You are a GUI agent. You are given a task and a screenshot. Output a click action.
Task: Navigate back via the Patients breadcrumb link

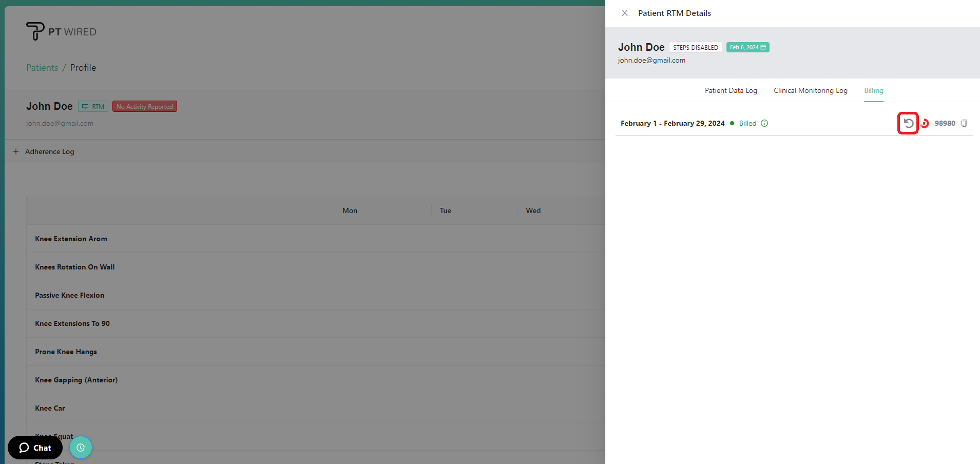pos(42,67)
